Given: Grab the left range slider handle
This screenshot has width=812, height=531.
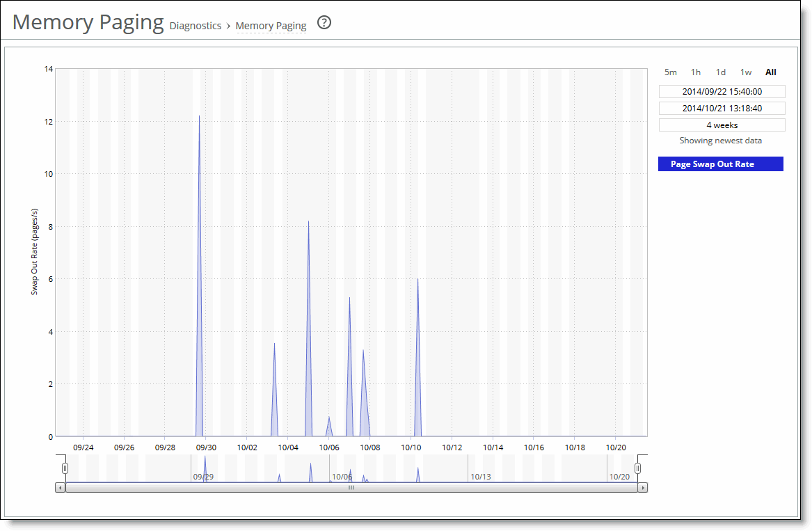Looking at the screenshot, I should pyautogui.click(x=65, y=468).
